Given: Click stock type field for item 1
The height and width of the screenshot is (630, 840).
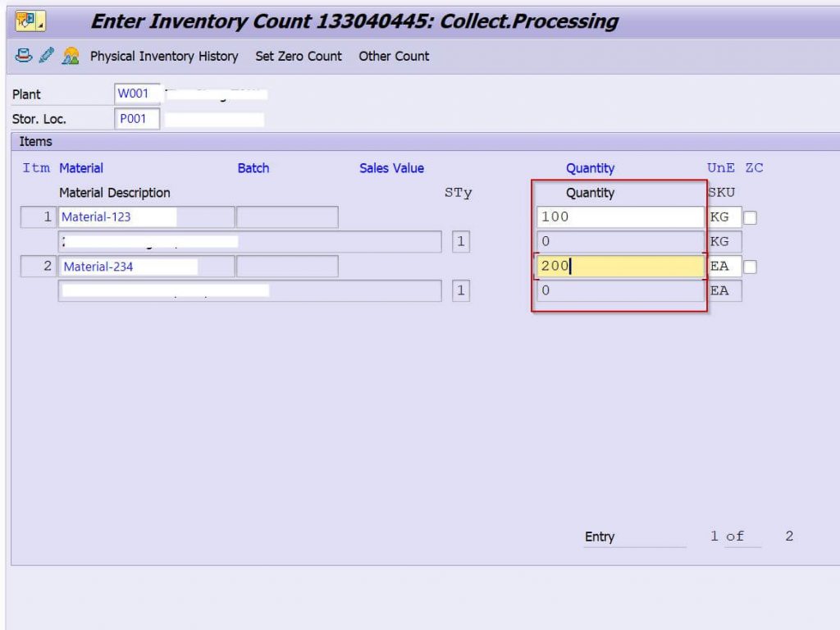Looking at the screenshot, I should (x=461, y=242).
